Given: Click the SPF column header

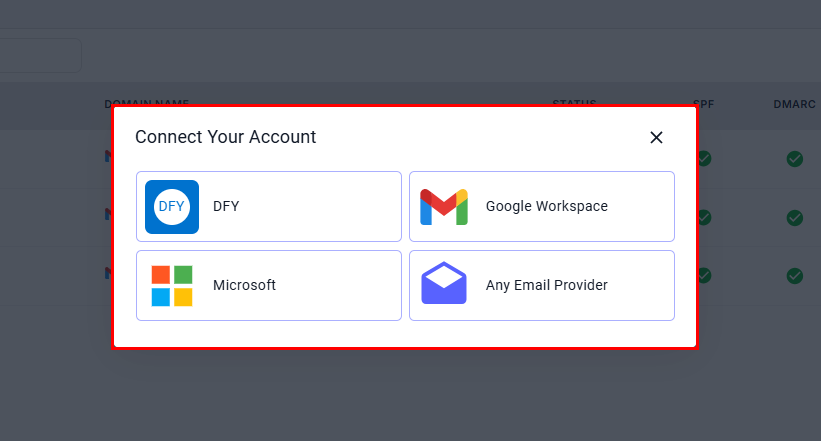Looking at the screenshot, I should (703, 103).
